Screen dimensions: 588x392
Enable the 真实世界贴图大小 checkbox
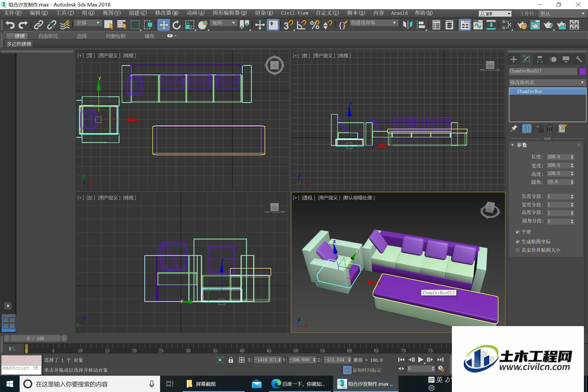[x=517, y=250]
